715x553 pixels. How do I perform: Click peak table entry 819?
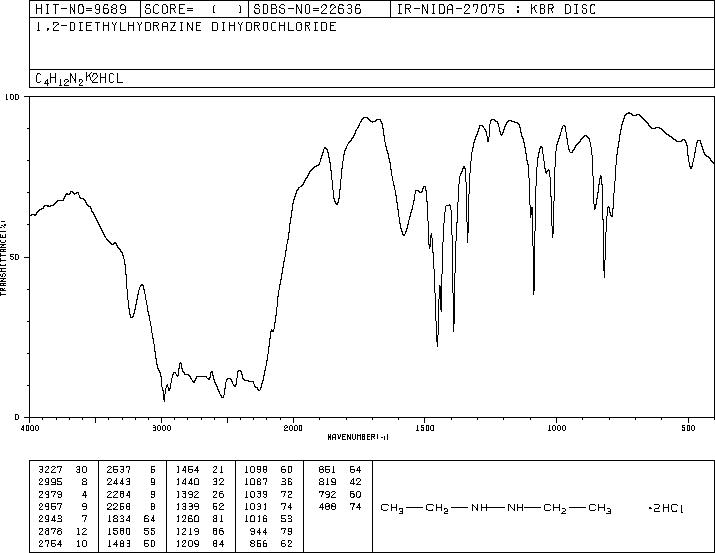click(x=327, y=482)
